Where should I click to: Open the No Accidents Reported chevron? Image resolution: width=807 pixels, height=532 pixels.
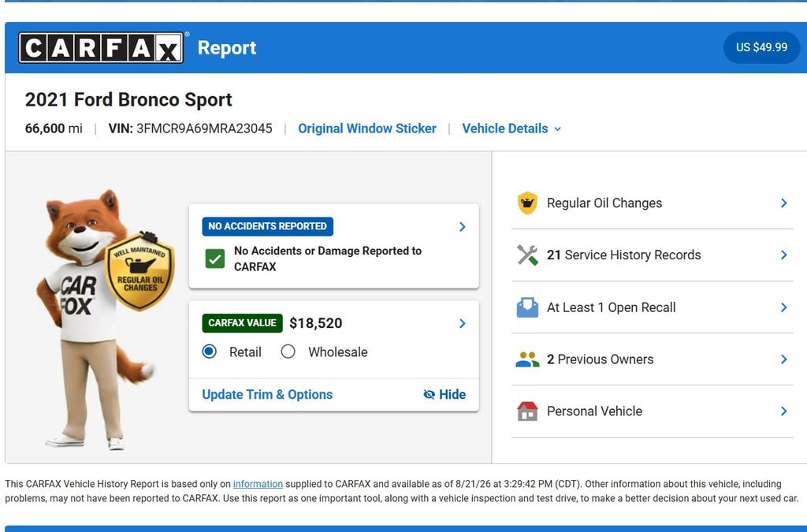tap(462, 227)
